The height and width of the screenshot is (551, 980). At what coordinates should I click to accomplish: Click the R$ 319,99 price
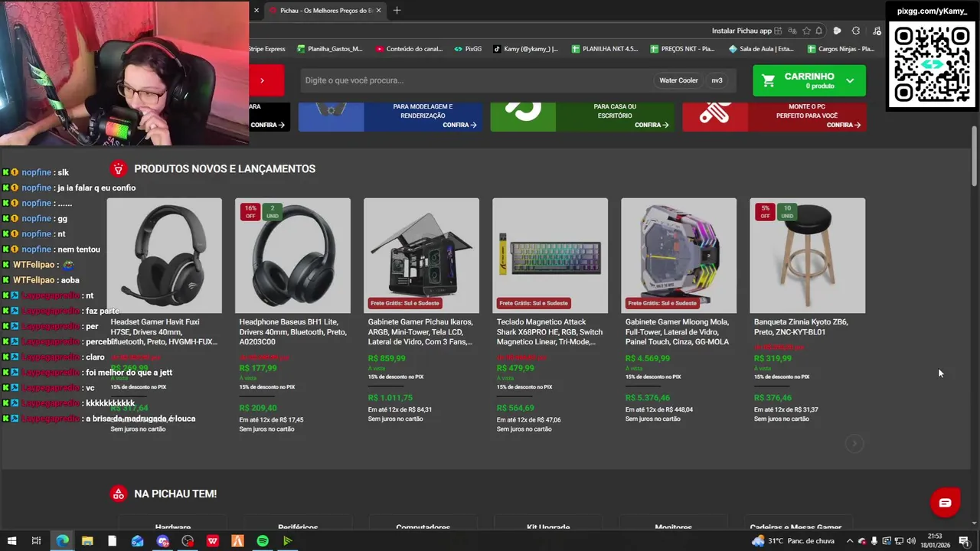(x=773, y=358)
